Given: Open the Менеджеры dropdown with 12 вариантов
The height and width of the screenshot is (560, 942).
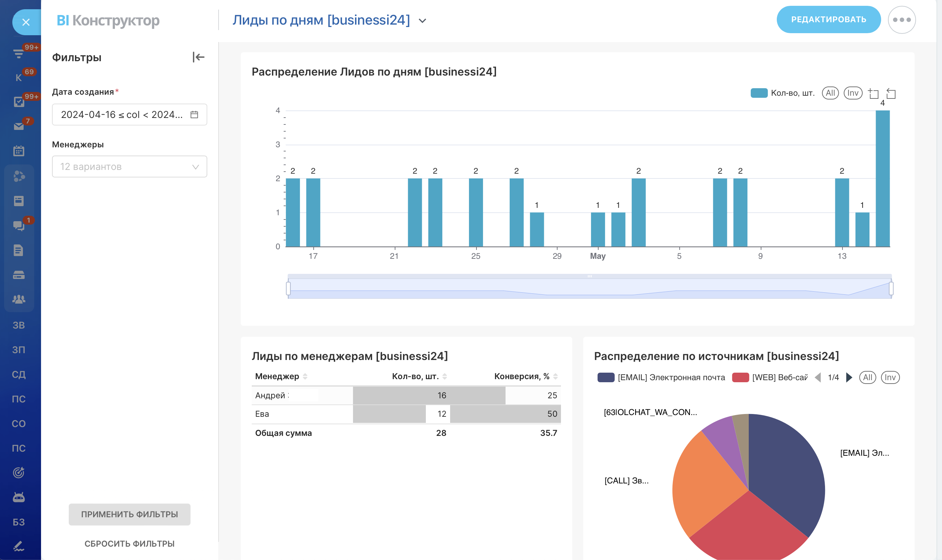Looking at the screenshot, I should click(x=129, y=167).
